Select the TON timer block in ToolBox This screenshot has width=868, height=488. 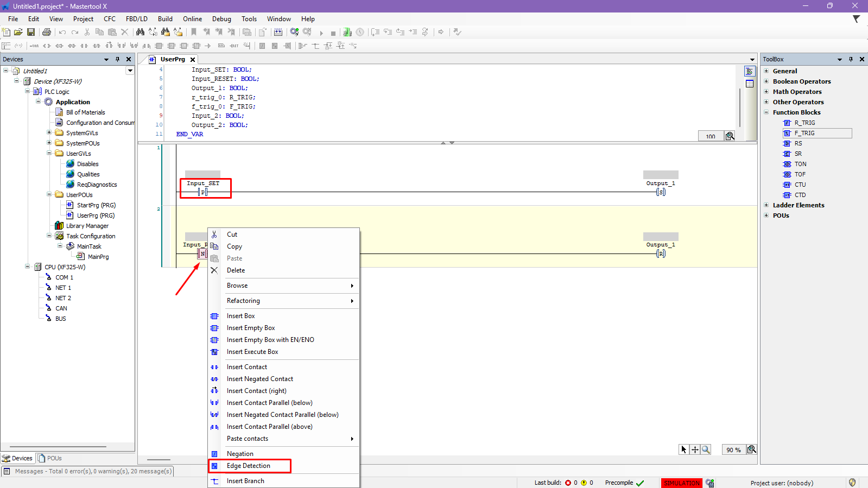(800, 164)
